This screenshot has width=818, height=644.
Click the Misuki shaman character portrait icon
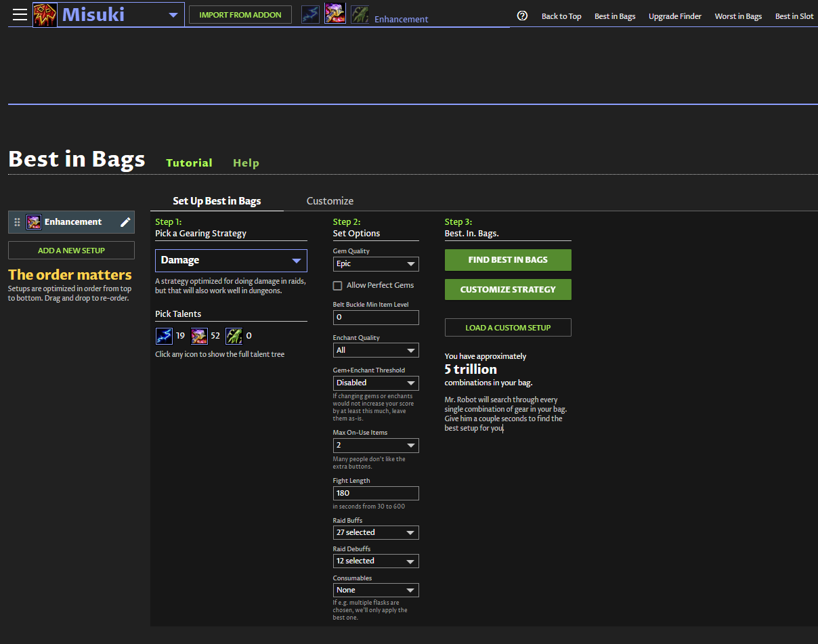coord(45,14)
